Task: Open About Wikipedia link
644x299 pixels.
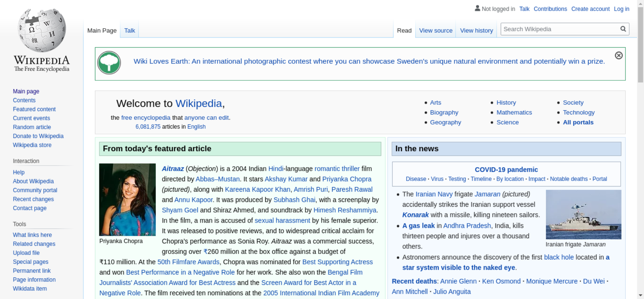Action: (33, 181)
